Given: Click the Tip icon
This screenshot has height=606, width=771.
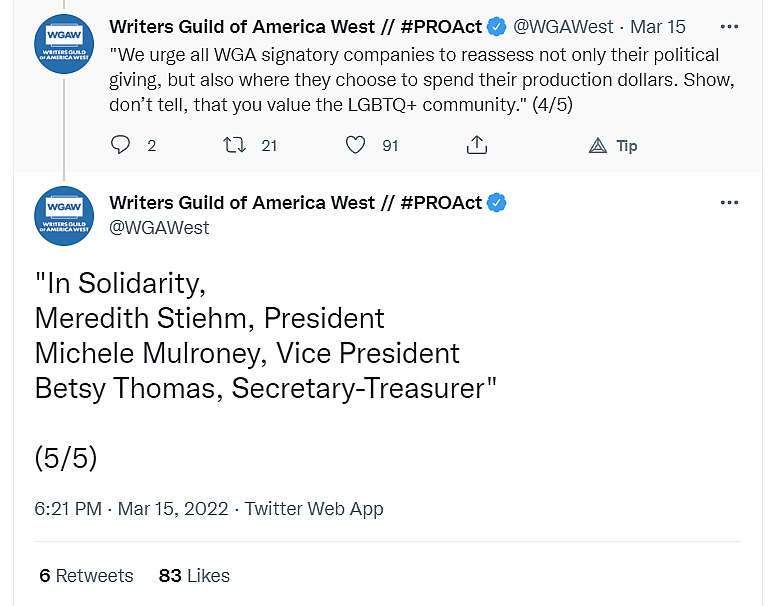Looking at the screenshot, I should coord(599,146).
